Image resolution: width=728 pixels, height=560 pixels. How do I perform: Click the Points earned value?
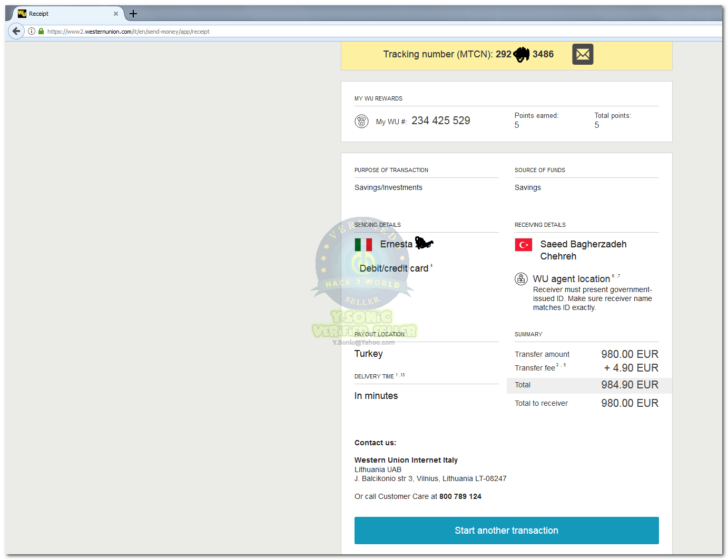(x=517, y=125)
